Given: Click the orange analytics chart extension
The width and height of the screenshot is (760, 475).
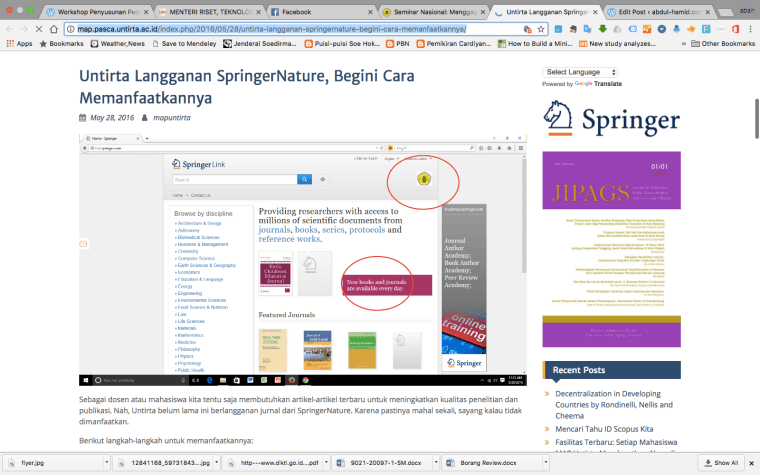Looking at the screenshot, I should point(647,29).
